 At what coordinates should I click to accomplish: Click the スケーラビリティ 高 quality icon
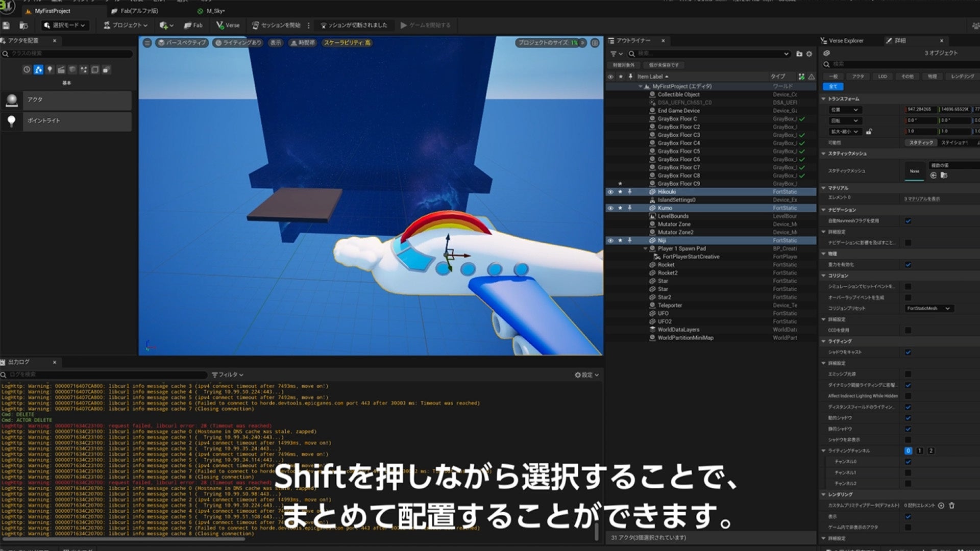point(351,42)
